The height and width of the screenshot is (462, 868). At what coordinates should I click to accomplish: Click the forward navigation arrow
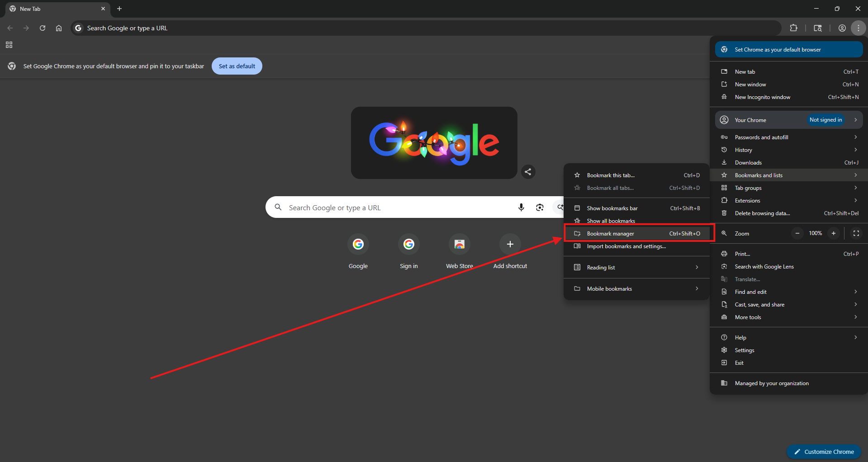click(x=26, y=28)
